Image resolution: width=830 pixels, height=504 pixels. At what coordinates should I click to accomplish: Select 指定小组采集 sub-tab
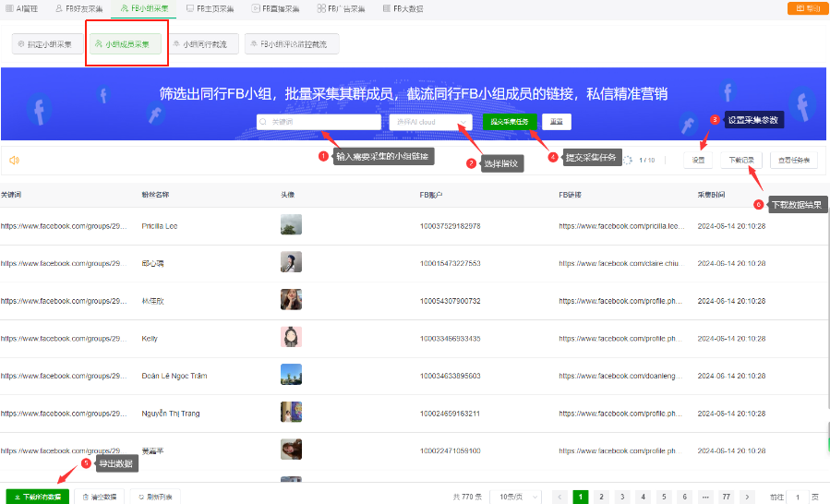pos(47,44)
